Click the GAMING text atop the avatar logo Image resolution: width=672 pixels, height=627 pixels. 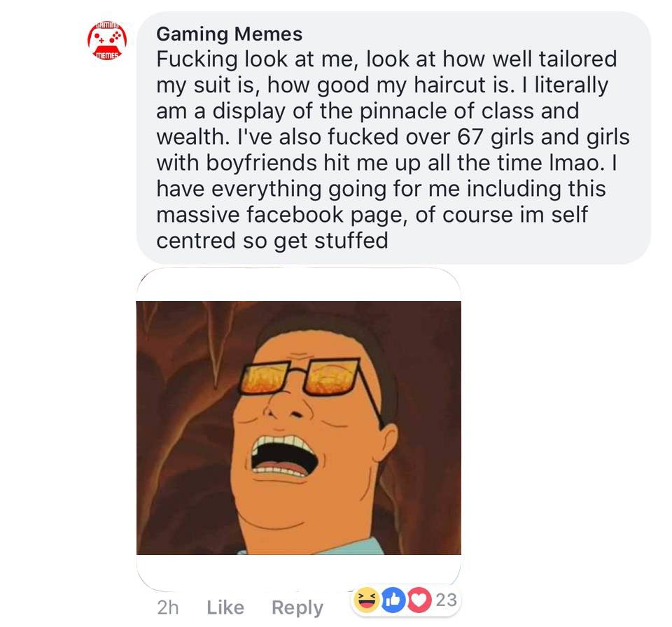pos(107,25)
